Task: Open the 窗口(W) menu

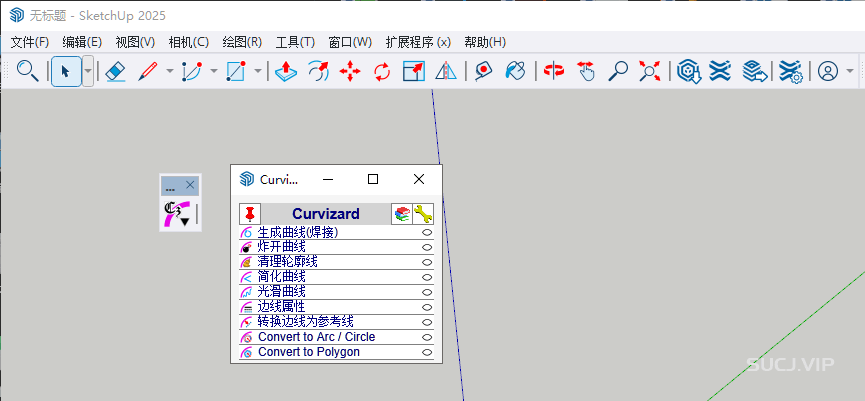Action: click(350, 42)
